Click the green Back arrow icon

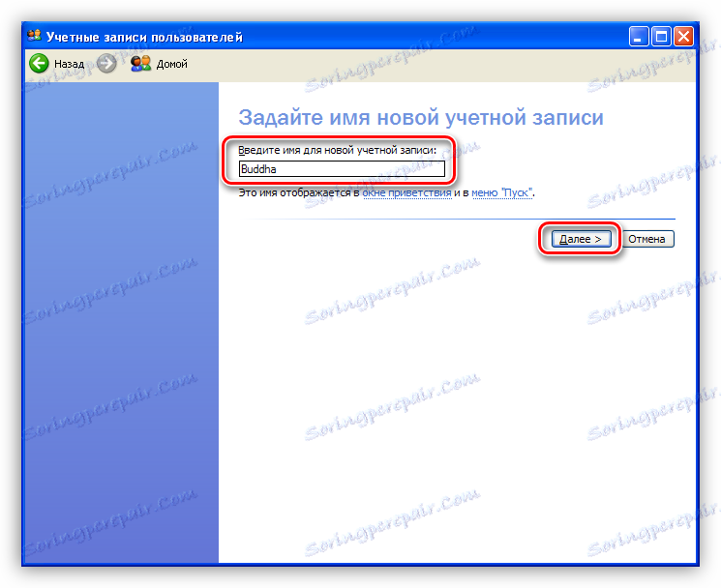(x=39, y=64)
